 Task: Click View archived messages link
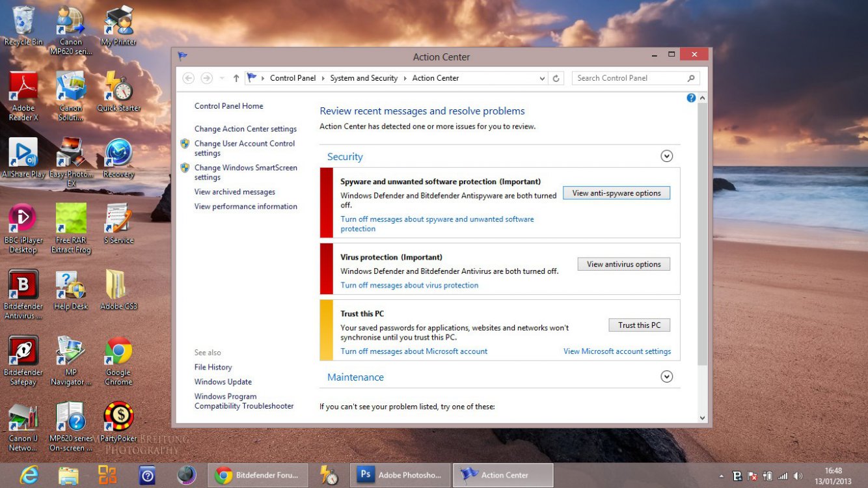point(234,192)
